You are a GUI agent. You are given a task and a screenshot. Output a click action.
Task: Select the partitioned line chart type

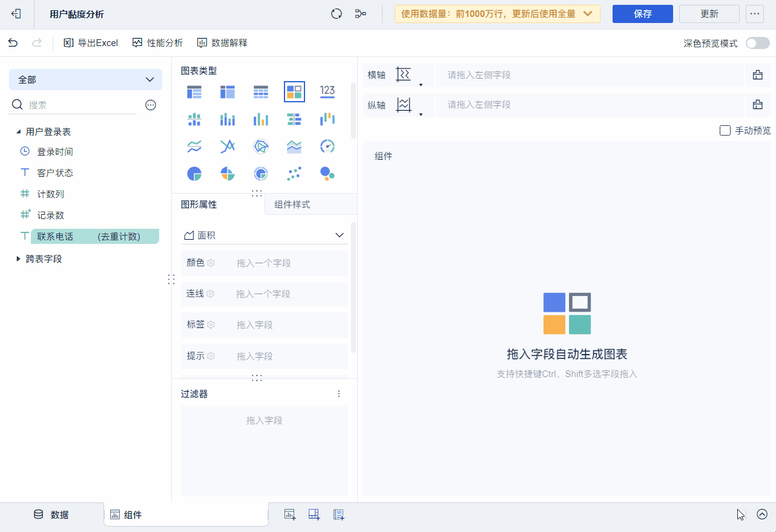click(x=194, y=146)
